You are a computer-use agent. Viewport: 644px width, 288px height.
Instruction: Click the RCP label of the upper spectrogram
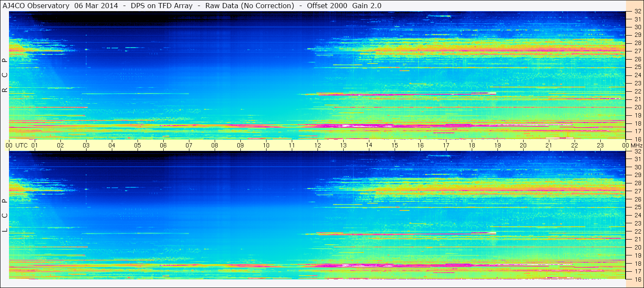coord(5,75)
